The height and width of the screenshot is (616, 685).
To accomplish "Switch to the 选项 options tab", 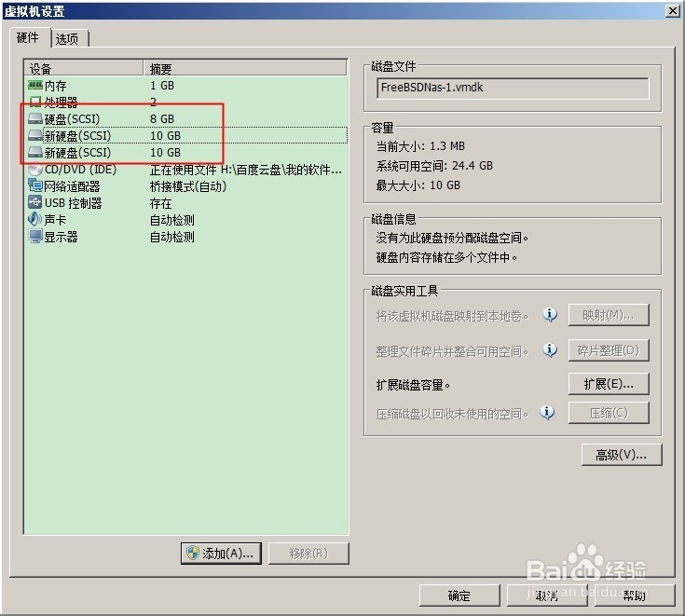I will coord(69,39).
